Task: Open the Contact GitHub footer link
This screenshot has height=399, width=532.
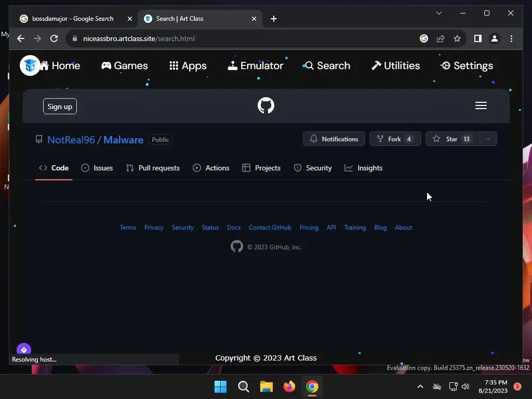Action: pos(270,228)
